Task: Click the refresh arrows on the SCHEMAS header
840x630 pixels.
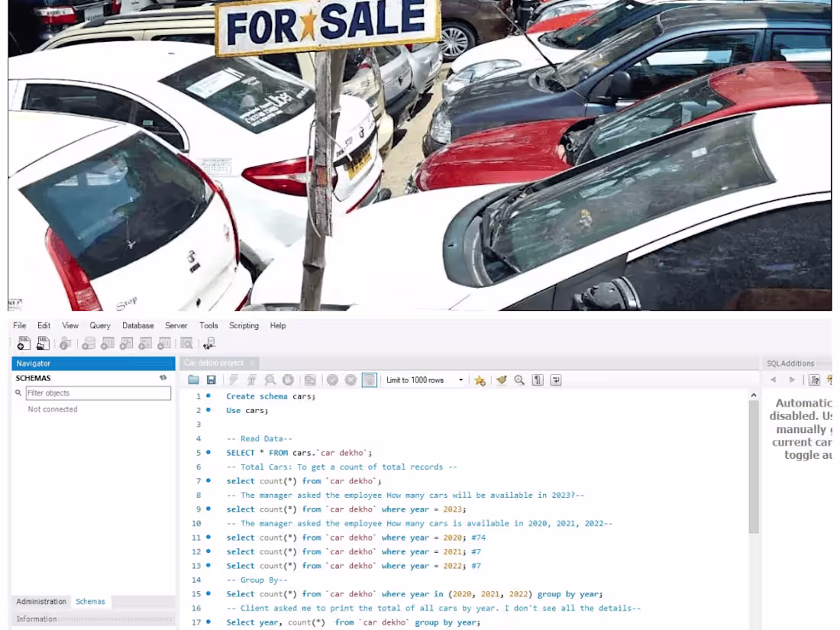Action: (x=162, y=377)
